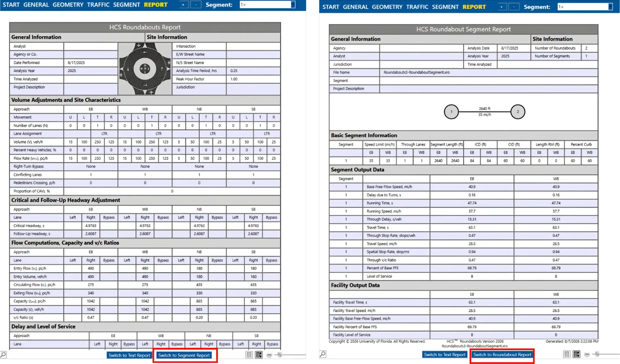This screenshot has width=620, height=364.
Task: Adjust the zoom slider in the Segment Report pane
Action: 597,354
